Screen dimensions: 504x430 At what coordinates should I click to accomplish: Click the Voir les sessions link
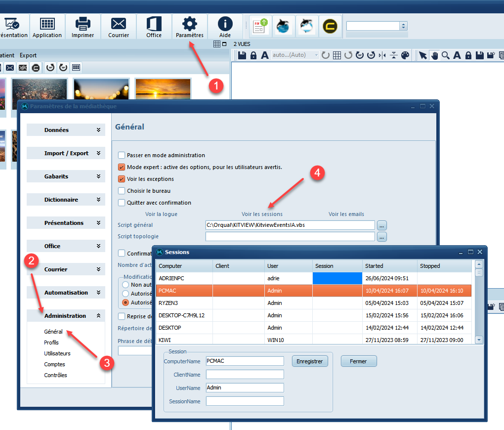point(262,214)
